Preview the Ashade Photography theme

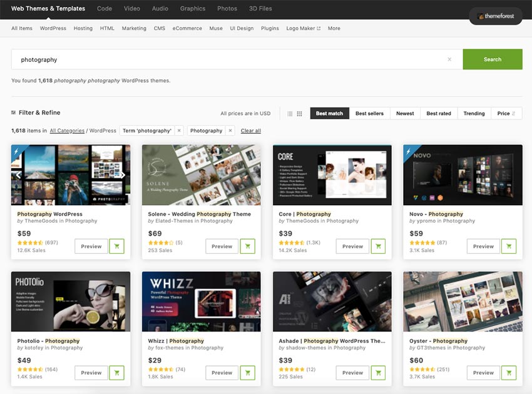[352, 373]
